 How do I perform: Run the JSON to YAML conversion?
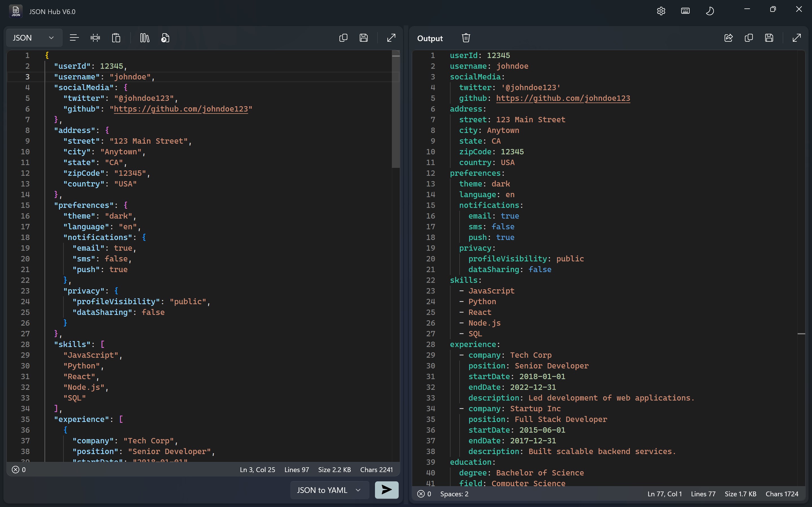click(x=386, y=490)
